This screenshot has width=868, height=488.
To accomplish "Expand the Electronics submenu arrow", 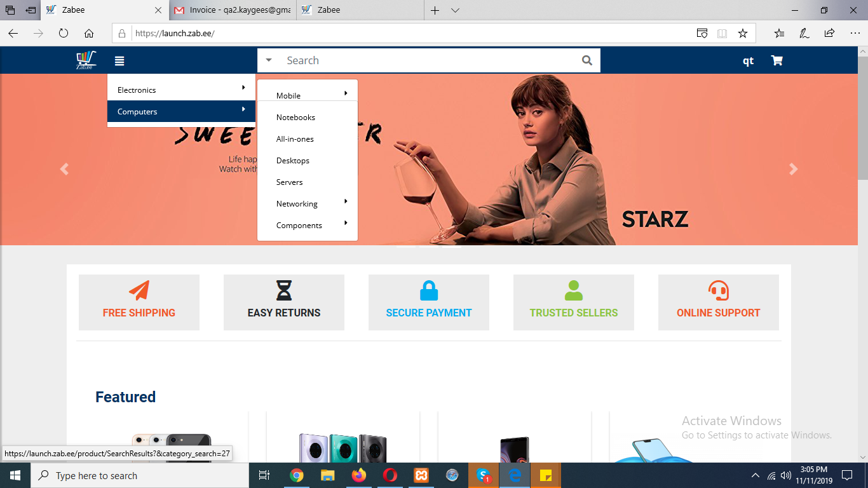I will tap(243, 88).
